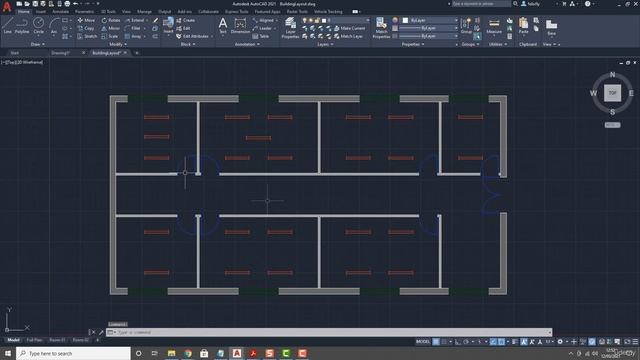Toggle polar tracking in status bar
Viewport: 640px width, 360px height.
coord(466,342)
